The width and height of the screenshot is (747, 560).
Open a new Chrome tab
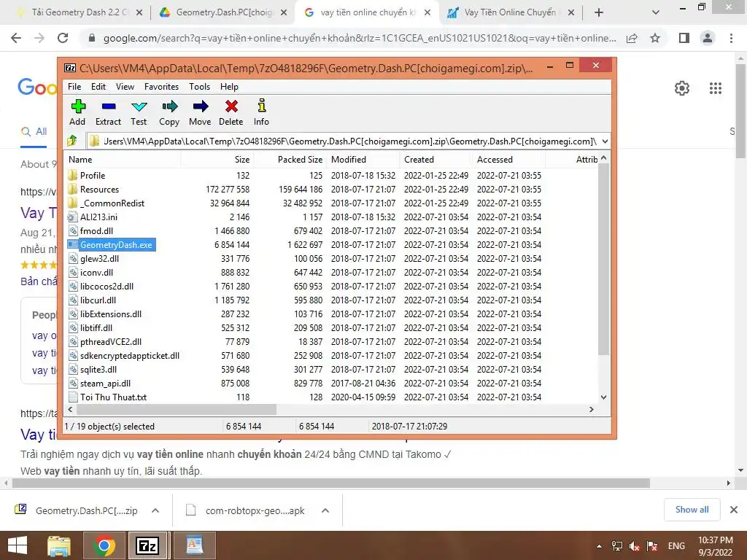(599, 12)
